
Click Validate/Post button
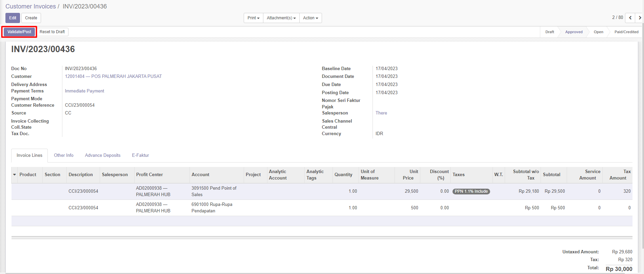point(19,32)
